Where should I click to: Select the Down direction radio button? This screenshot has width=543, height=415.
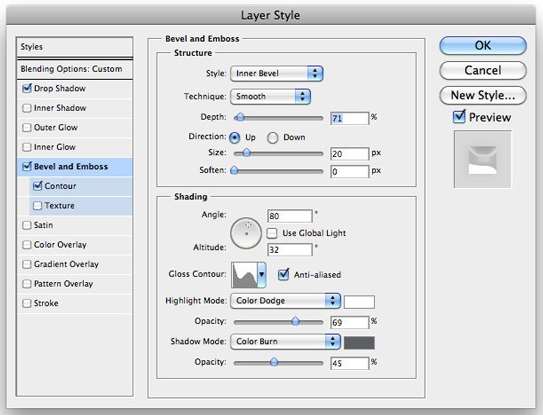coord(273,138)
